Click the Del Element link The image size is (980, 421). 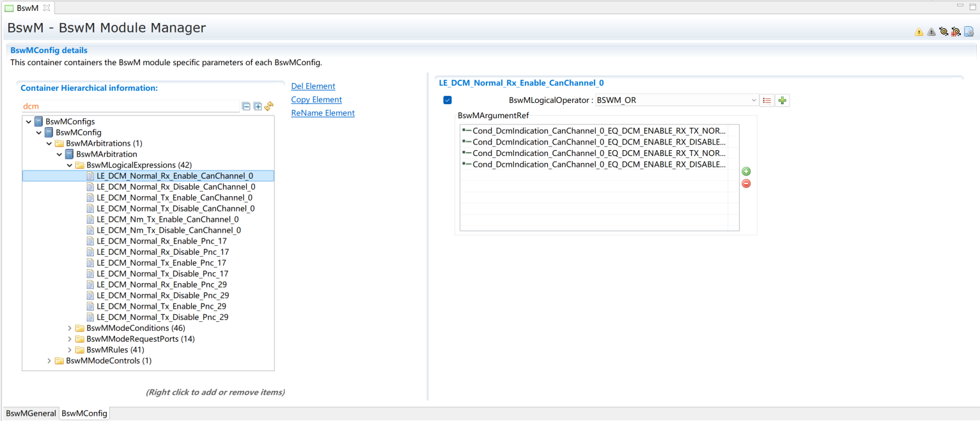313,86
